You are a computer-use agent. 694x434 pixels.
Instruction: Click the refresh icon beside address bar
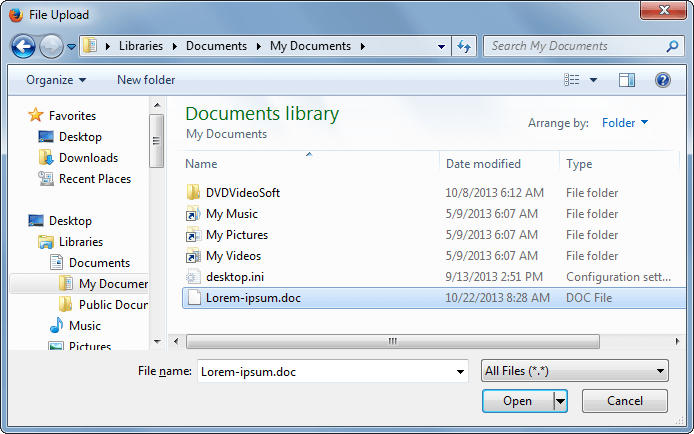[x=464, y=46]
